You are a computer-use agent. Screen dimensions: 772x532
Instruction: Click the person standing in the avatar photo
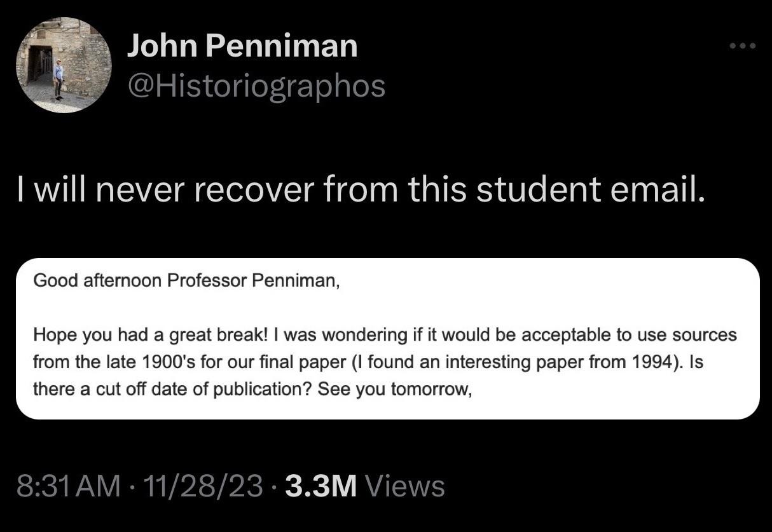pos(58,79)
